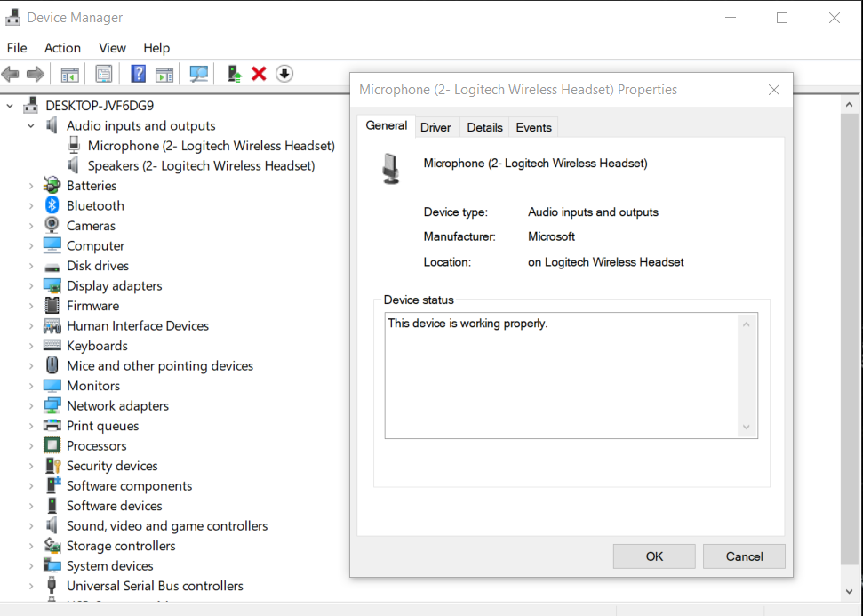Click the OK button

tap(654, 556)
